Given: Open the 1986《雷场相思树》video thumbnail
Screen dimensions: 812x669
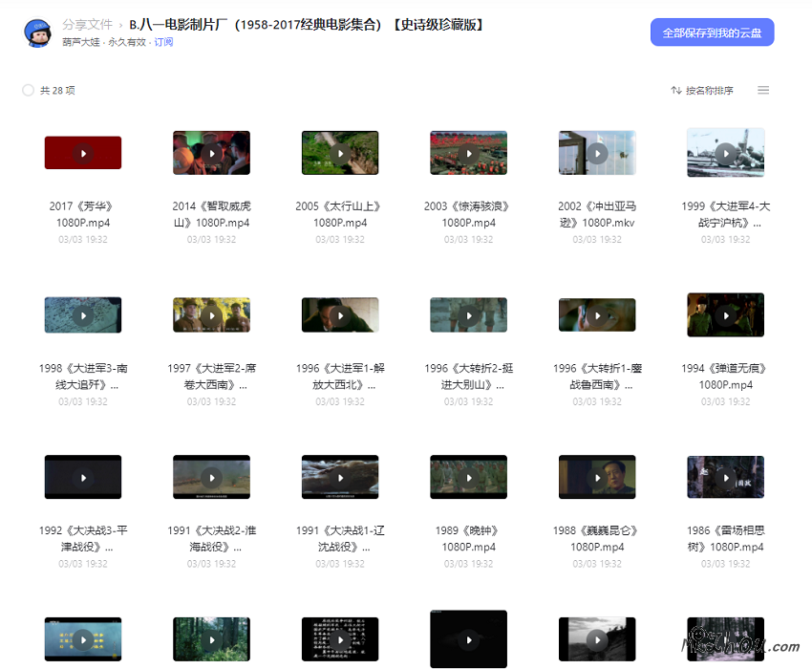Looking at the screenshot, I should 725,477.
